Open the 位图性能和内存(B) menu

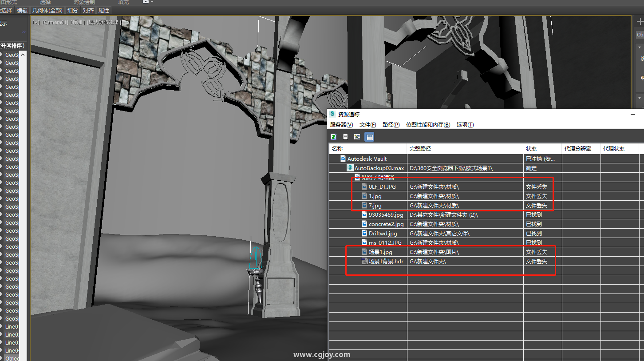428,125
